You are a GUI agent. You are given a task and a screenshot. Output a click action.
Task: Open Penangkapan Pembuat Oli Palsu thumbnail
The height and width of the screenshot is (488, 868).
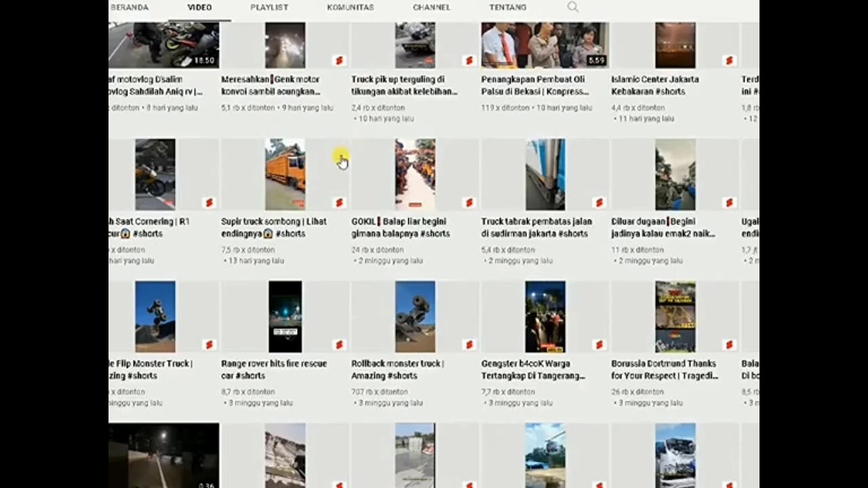tap(545, 45)
